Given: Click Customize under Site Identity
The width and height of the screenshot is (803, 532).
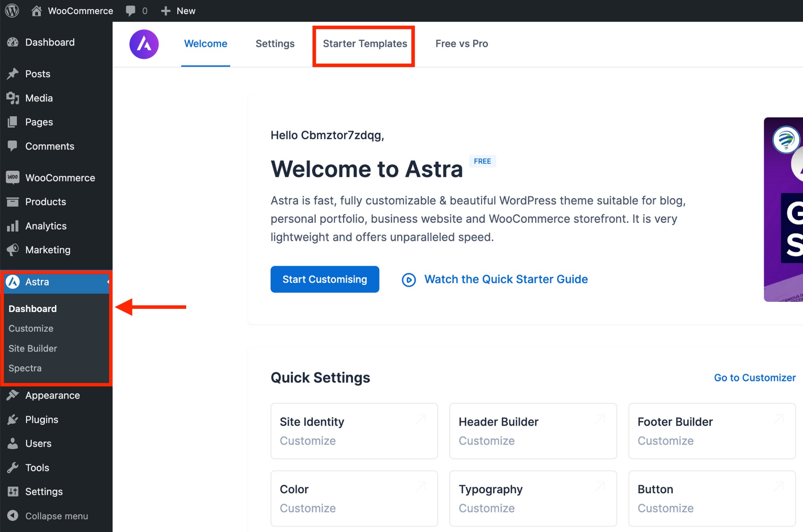Looking at the screenshot, I should (x=308, y=441).
